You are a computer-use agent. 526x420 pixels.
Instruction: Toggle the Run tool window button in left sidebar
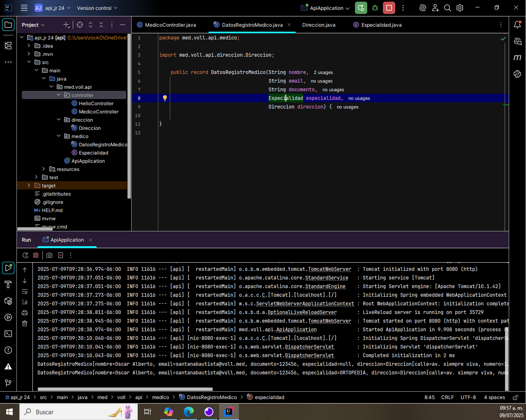tap(8, 268)
